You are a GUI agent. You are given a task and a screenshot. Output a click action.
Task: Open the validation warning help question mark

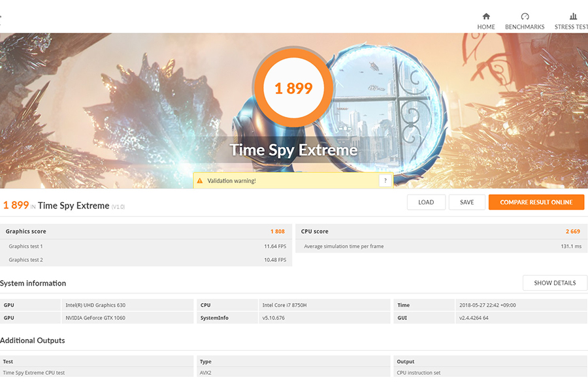tap(385, 180)
